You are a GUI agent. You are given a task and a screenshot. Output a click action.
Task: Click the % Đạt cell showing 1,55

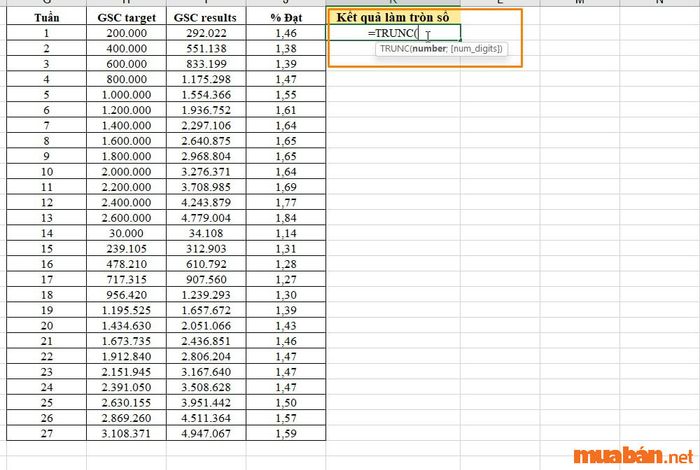tap(286, 94)
